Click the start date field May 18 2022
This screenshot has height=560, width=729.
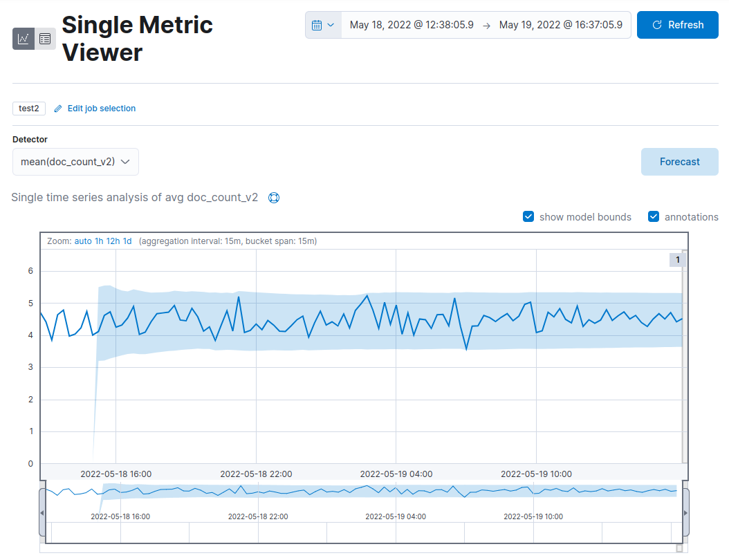click(411, 24)
